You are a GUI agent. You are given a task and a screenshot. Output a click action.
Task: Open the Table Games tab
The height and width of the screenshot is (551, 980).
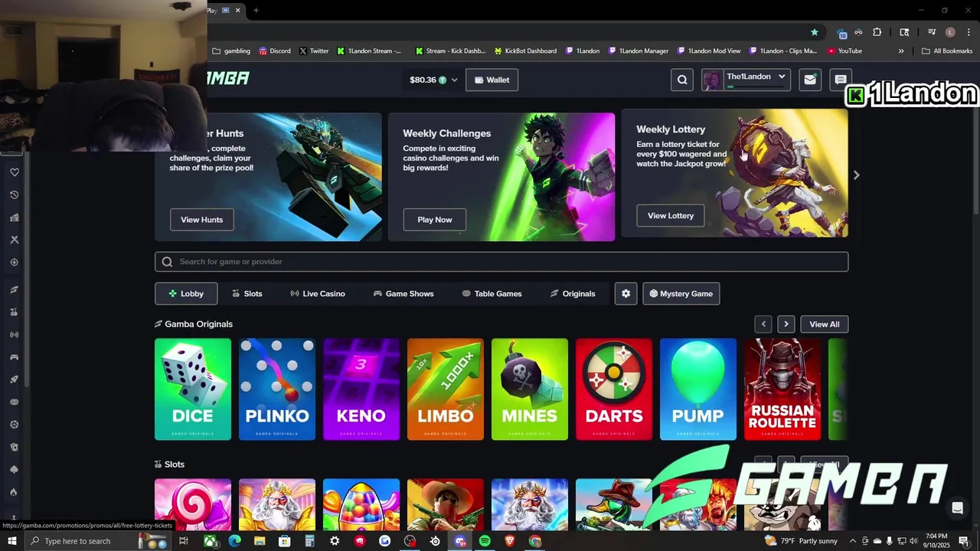[492, 294]
